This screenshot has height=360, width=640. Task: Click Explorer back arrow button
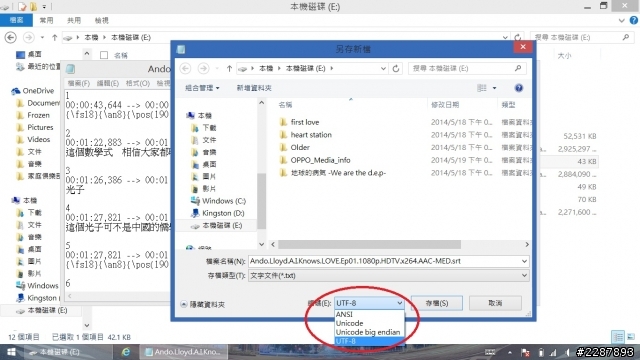[11, 38]
